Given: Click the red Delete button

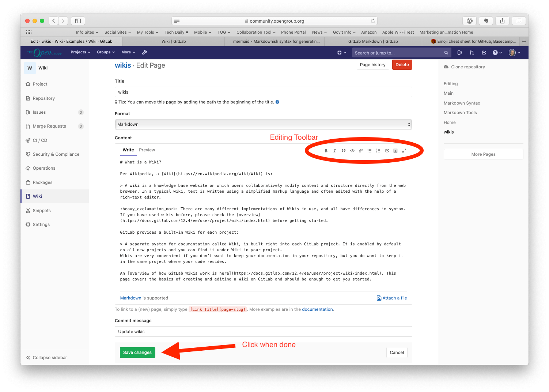Looking at the screenshot, I should 402,65.
